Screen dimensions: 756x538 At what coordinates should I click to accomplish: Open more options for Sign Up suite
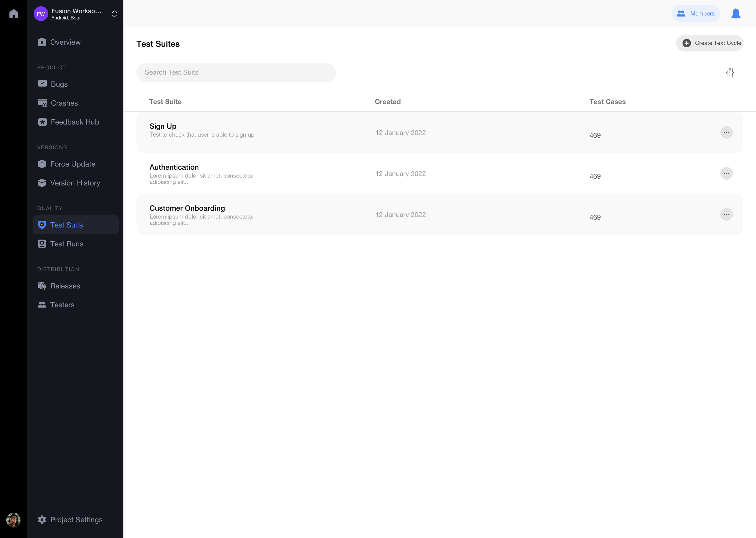(x=726, y=132)
